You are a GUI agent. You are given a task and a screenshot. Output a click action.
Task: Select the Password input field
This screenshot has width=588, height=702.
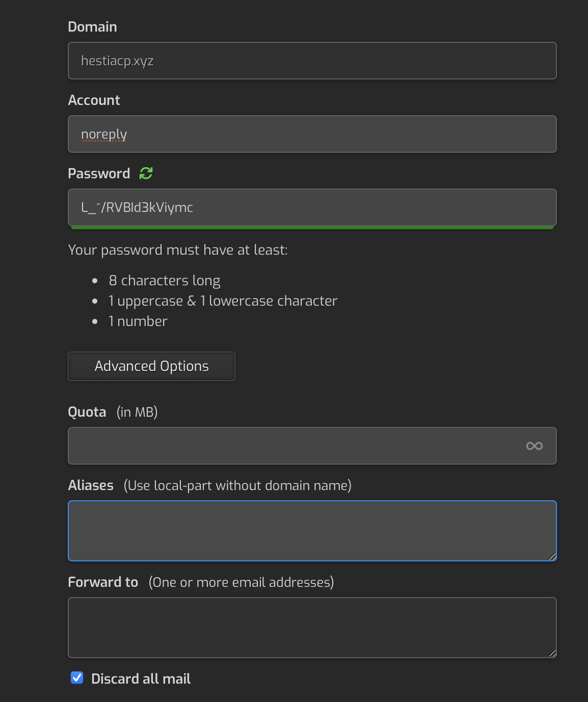(312, 207)
